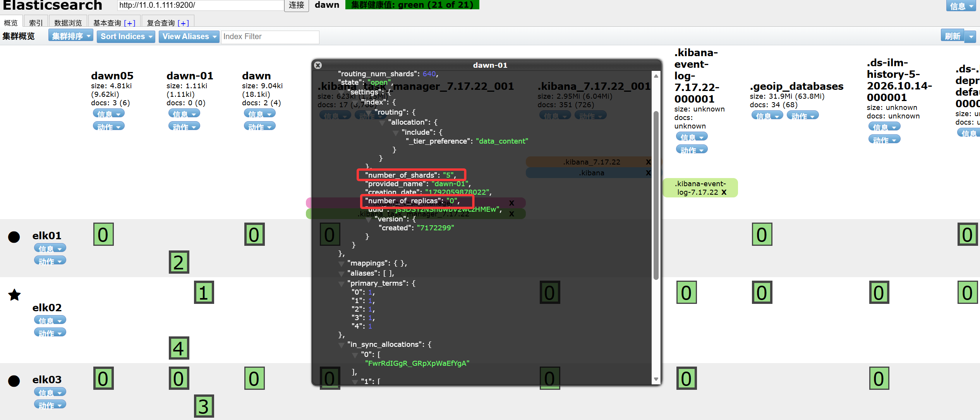Open the Sort Indices dropdown
The height and width of the screenshot is (420, 980).
click(x=126, y=36)
